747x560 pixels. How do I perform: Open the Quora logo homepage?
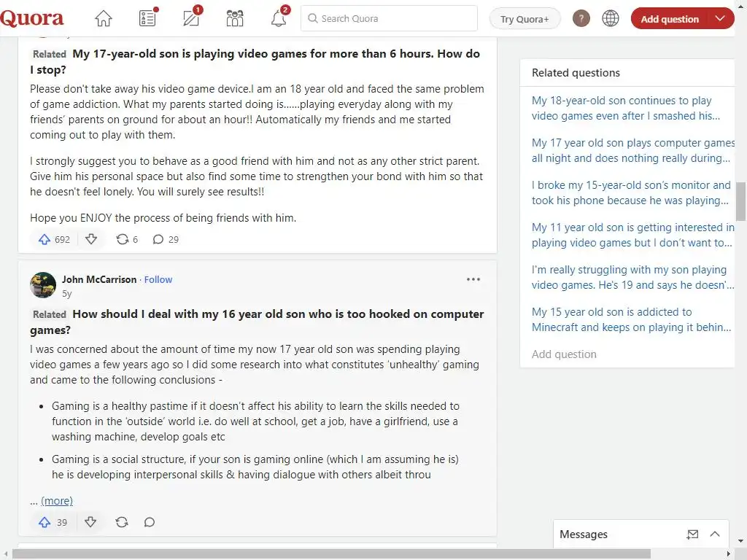[31, 18]
